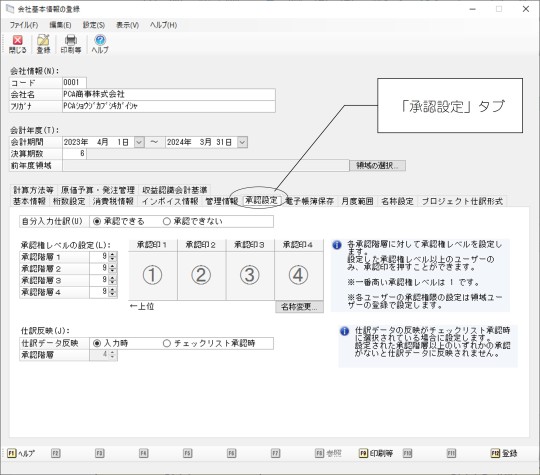Select the 承認できない radio button
The image size is (540, 475).
pyautogui.click(x=167, y=221)
